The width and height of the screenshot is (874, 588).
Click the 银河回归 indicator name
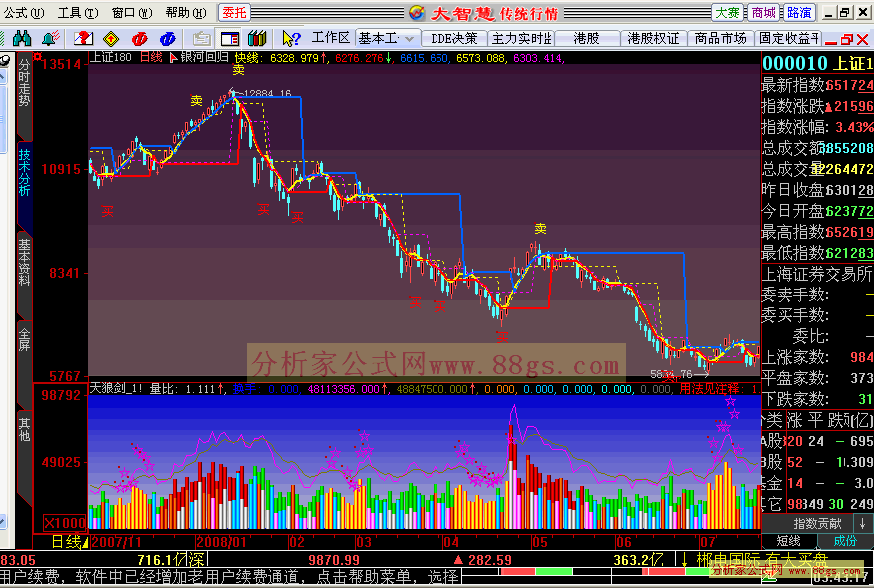point(204,57)
